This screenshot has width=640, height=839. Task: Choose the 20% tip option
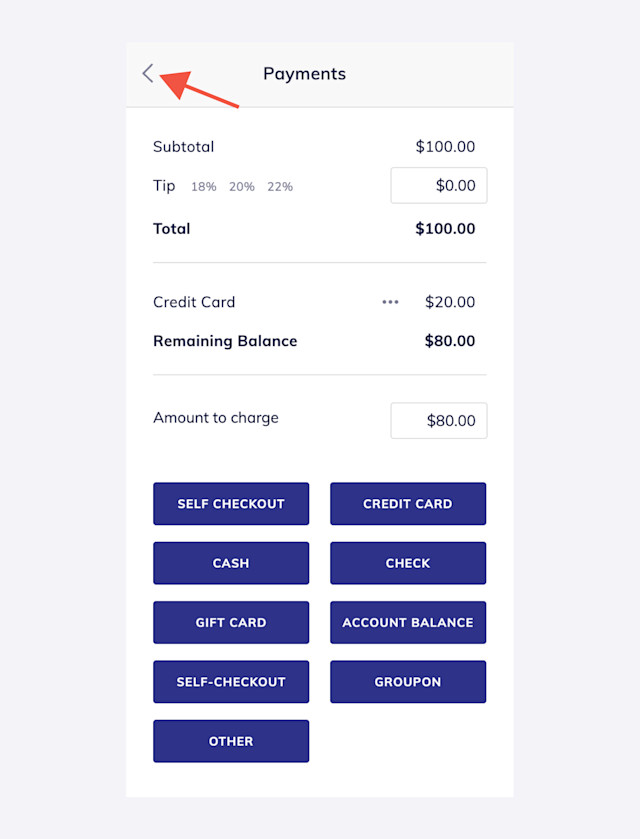[242, 187]
